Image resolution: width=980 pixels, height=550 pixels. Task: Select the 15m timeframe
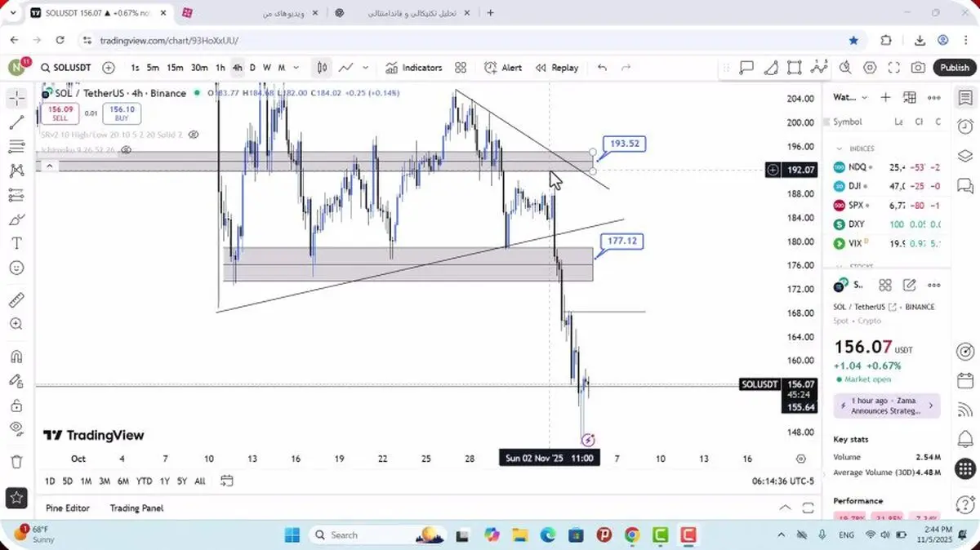(x=175, y=68)
